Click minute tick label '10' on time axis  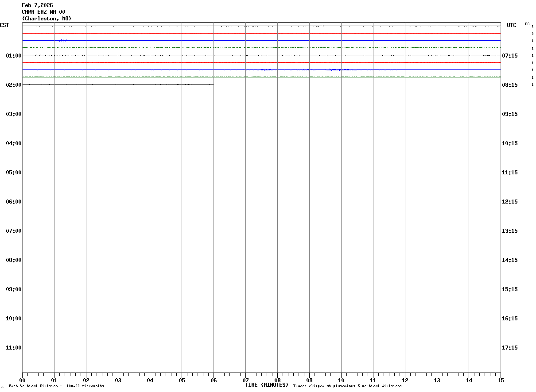click(x=341, y=380)
